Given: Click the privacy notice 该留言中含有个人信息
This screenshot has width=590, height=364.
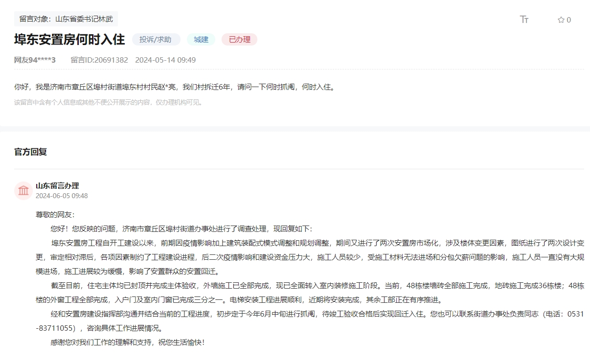Looking at the screenshot, I should pyautogui.click(x=108, y=102).
